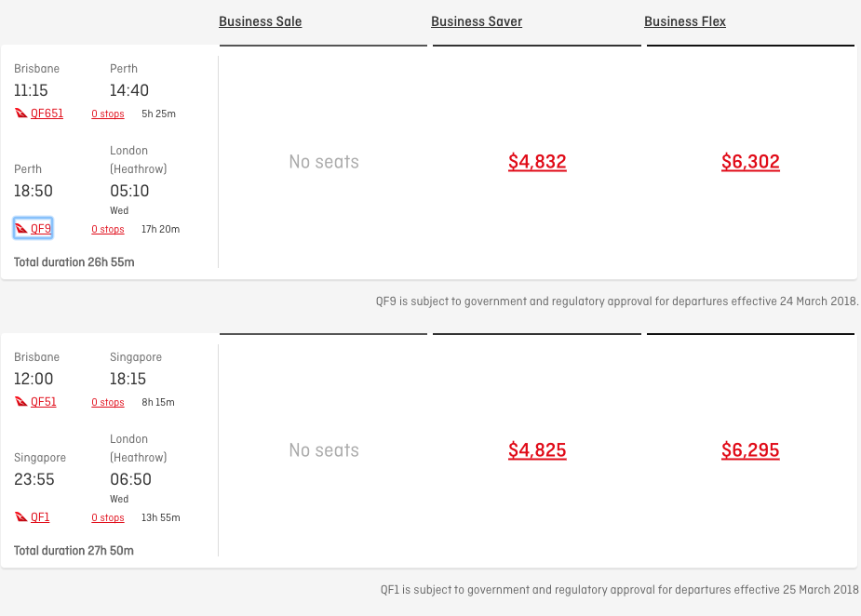861x616 pixels.
Task: Open the Business Sale column header
Action: click(x=261, y=21)
